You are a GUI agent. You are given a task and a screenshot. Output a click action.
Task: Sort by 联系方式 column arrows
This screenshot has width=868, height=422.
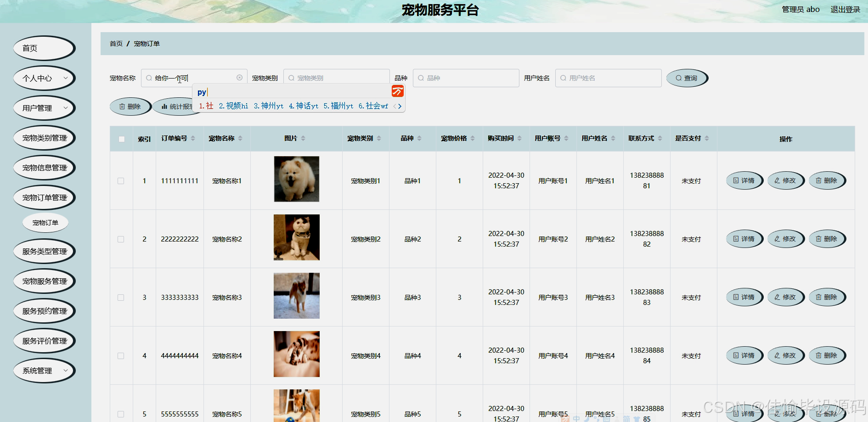pos(660,138)
